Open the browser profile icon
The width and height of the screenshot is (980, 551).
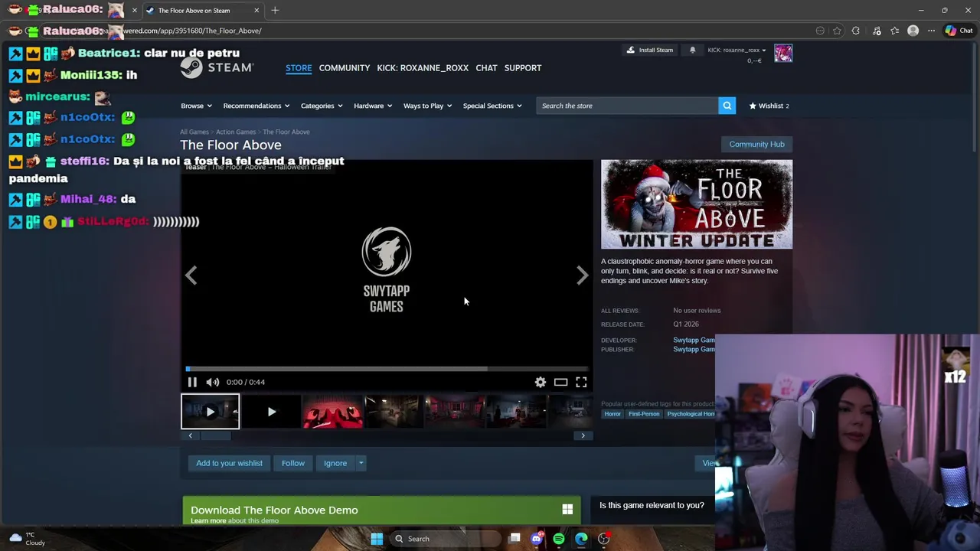coord(913,31)
